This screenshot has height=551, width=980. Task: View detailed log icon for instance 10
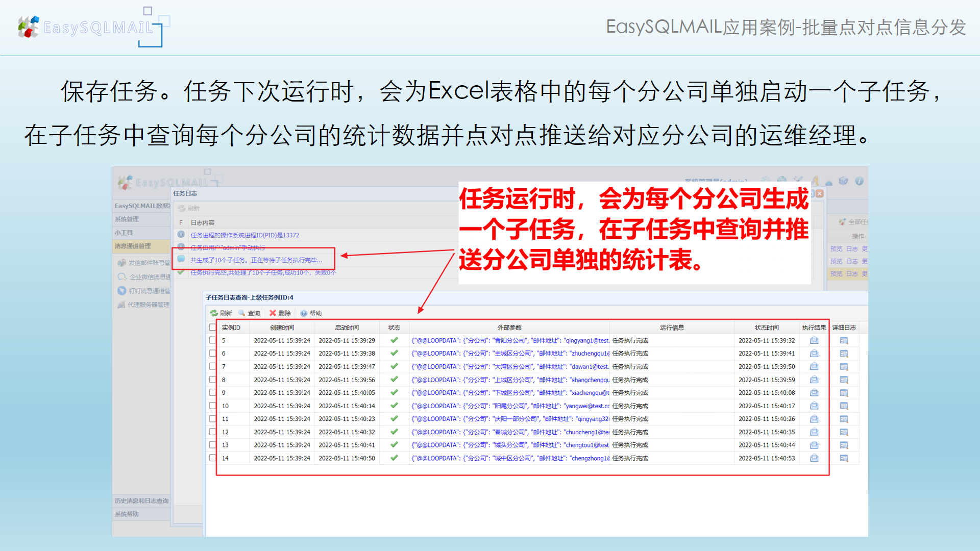844,406
